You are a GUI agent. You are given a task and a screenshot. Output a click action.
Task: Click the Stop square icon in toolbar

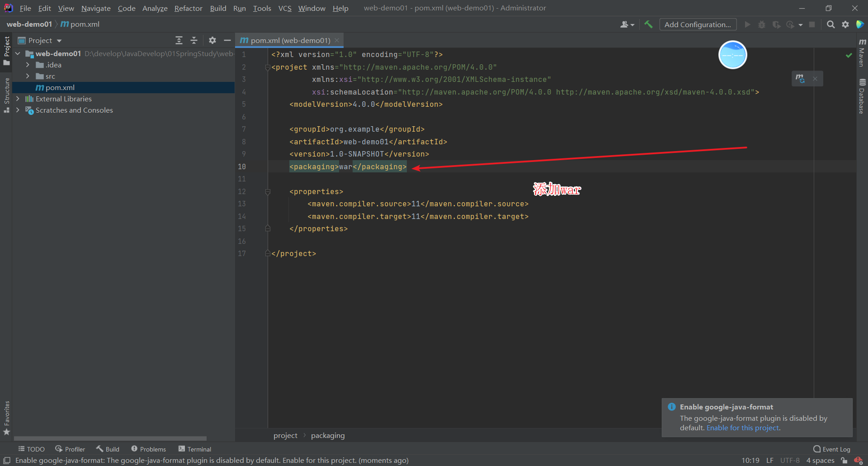(812, 24)
